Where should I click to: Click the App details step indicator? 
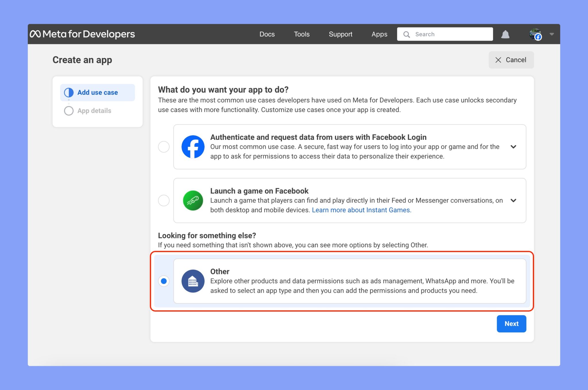click(x=69, y=111)
